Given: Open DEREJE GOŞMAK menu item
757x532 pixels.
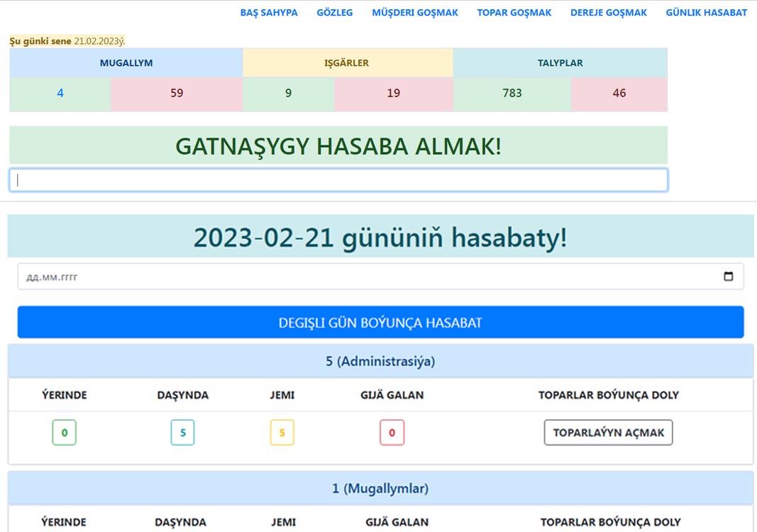Looking at the screenshot, I should click(x=608, y=13).
